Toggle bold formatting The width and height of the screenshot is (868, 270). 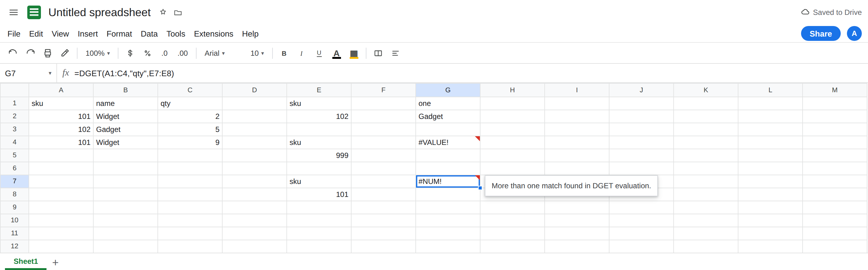284,53
